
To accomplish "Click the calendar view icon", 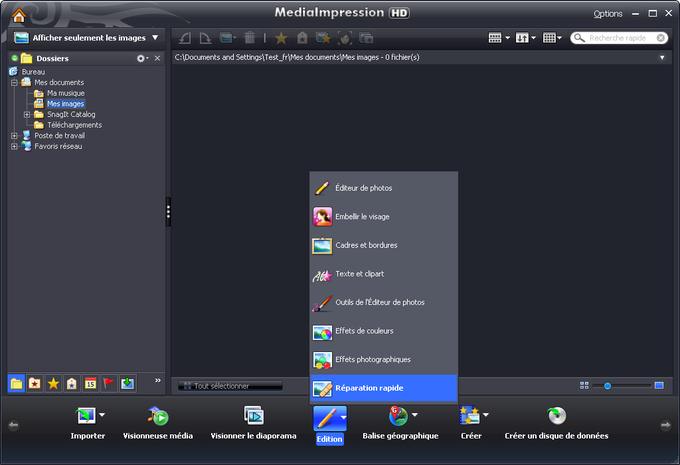I will click(90, 383).
